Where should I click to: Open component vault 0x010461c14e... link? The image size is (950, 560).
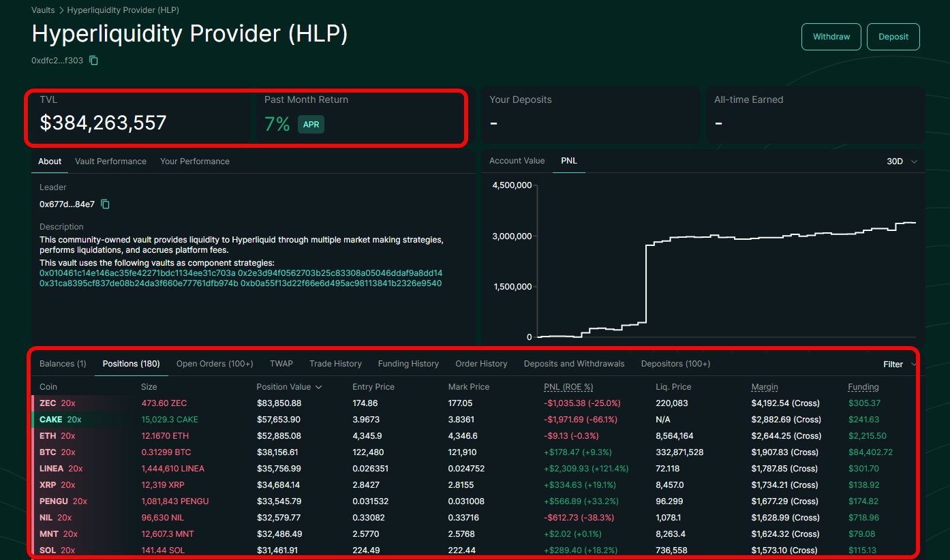pos(137,273)
